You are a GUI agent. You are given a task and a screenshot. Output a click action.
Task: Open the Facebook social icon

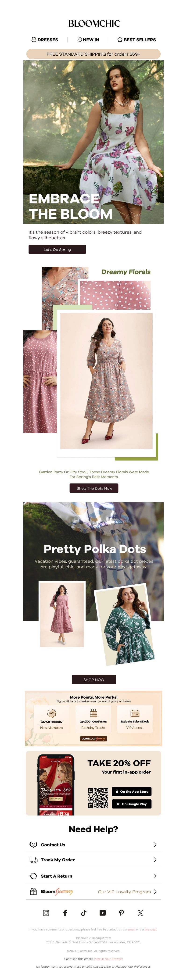coord(65,913)
